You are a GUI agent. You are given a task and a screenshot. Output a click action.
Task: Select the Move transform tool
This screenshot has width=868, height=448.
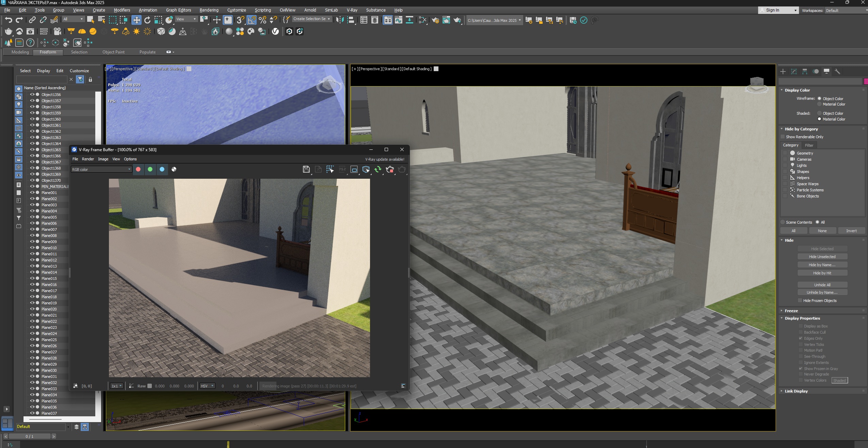[x=136, y=20]
